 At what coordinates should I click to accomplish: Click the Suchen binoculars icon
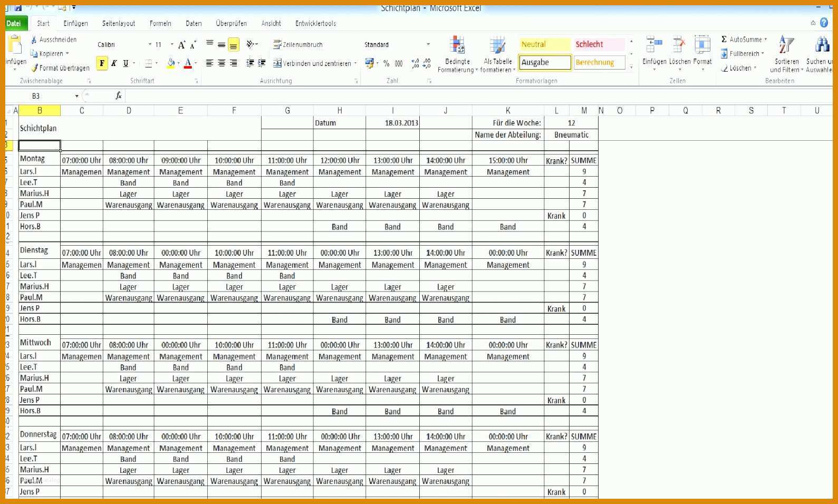822,45
